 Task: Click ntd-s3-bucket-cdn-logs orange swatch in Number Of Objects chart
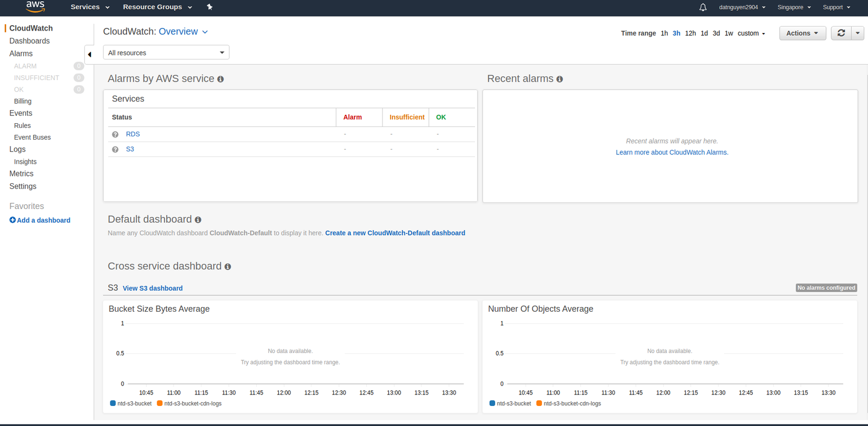539,403
